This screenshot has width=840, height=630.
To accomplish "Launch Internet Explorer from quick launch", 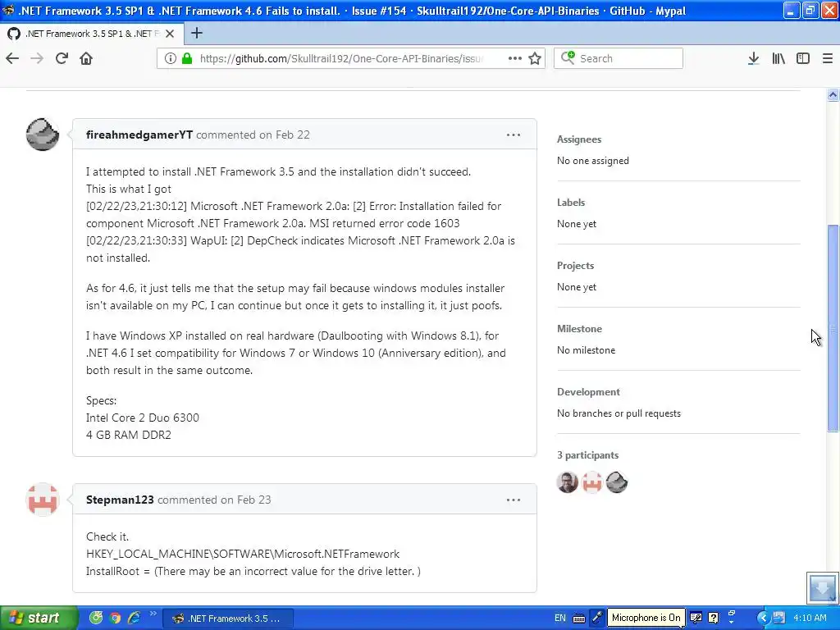I will click(134, 619).
